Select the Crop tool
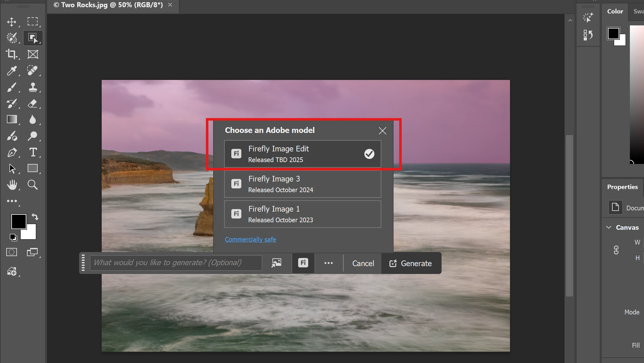The image size is (644, 363). [12, 54]
